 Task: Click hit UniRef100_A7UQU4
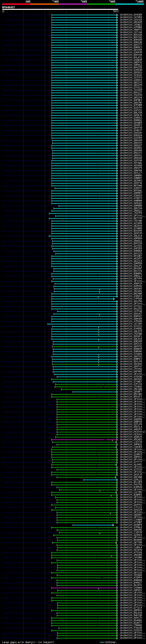pos(131,354)
